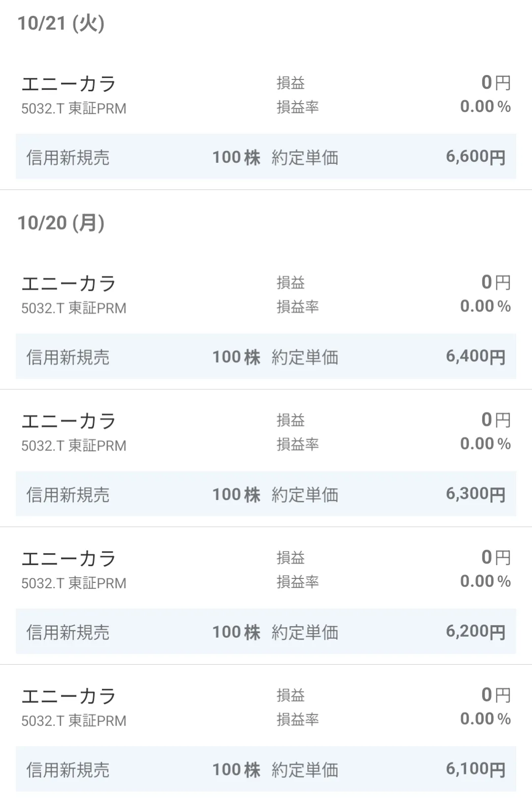Tap 100株 in the 6,300円 row
532x798 pixels.
pyautogui.click(x=236, y=494)
